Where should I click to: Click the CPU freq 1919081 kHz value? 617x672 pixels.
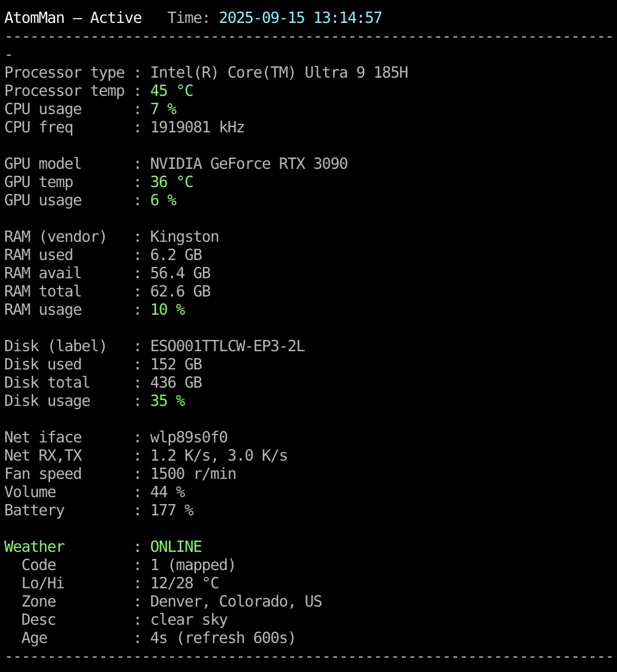[197, 127]
